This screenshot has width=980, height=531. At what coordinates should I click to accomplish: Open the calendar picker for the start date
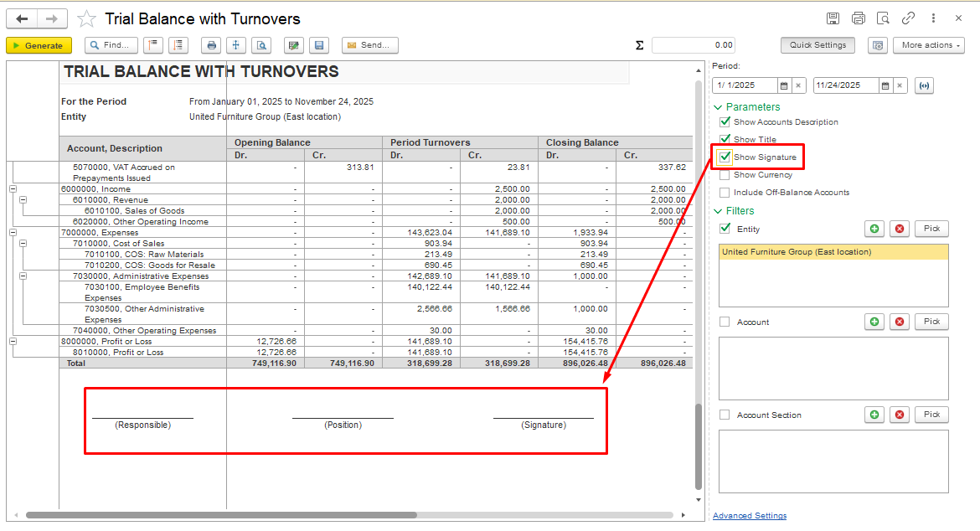point(784,85)
